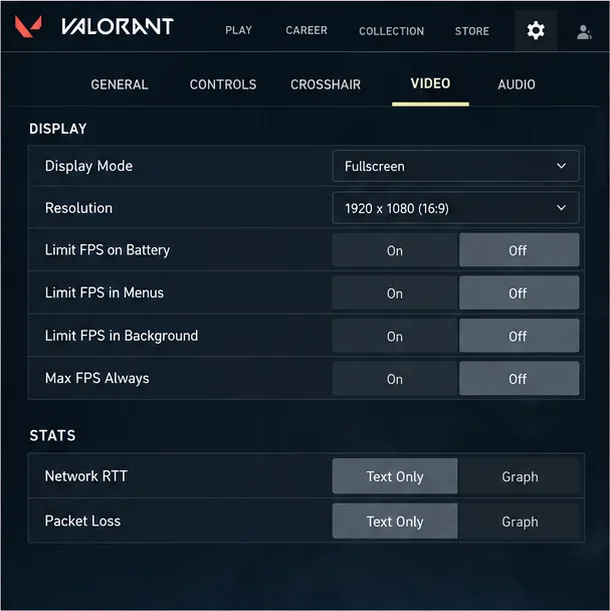Screen dimensions: 610x611
Task: Go to the PLAY menu
Action: tap(239, 30)
